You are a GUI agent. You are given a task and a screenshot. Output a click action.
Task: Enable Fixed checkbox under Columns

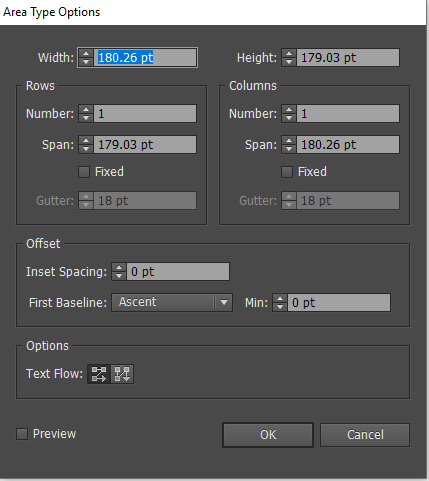(287, 172)
